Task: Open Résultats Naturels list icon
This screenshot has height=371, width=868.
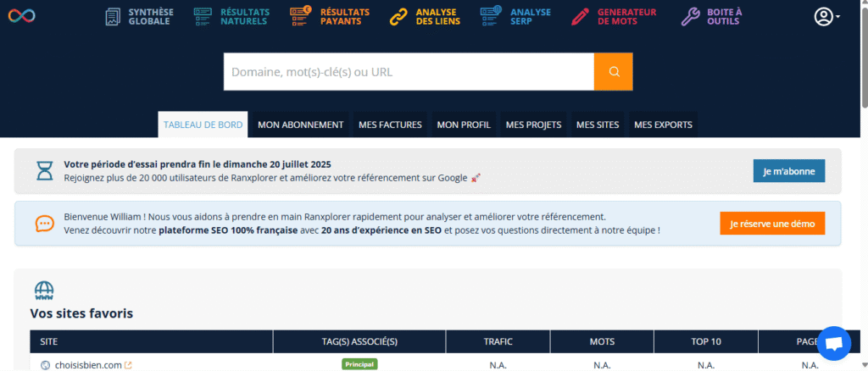Action: [x=203, y=17]
